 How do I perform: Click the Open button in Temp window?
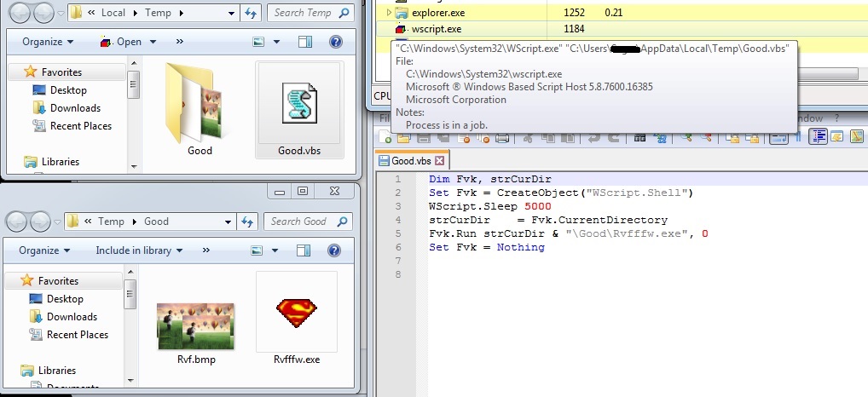coord(122,42)
